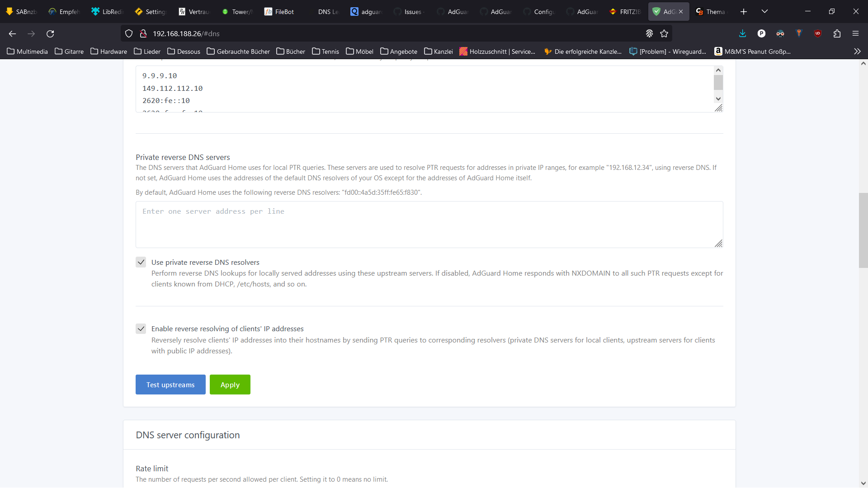Image resolution: width=868 pixels, height=488 pixels.
Task: Open the Multimedia bookmarks folder
Action: point(27,52)
